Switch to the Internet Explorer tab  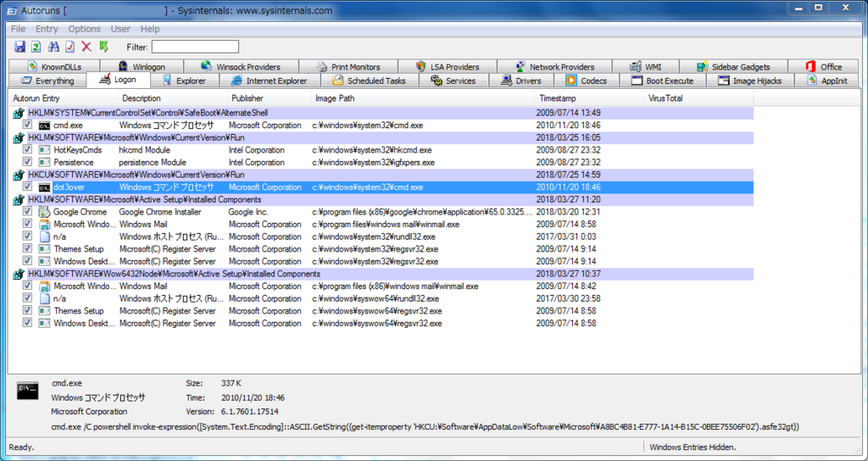pos(270,81)
